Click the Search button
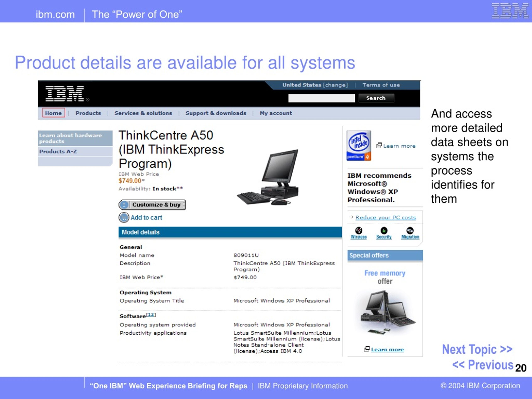This screenshot has height=399, width=532. coord(376,98)
